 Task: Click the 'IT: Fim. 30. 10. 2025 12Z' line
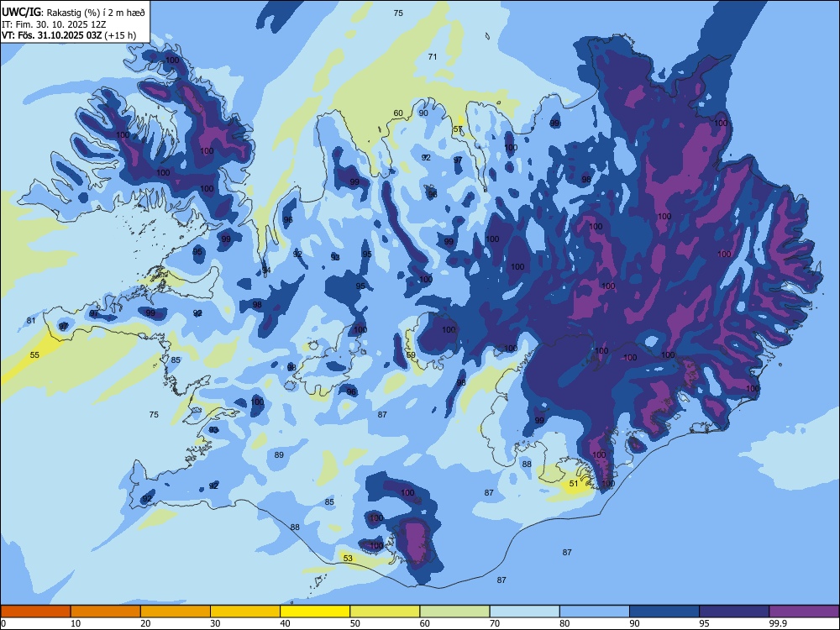(54, 24)
